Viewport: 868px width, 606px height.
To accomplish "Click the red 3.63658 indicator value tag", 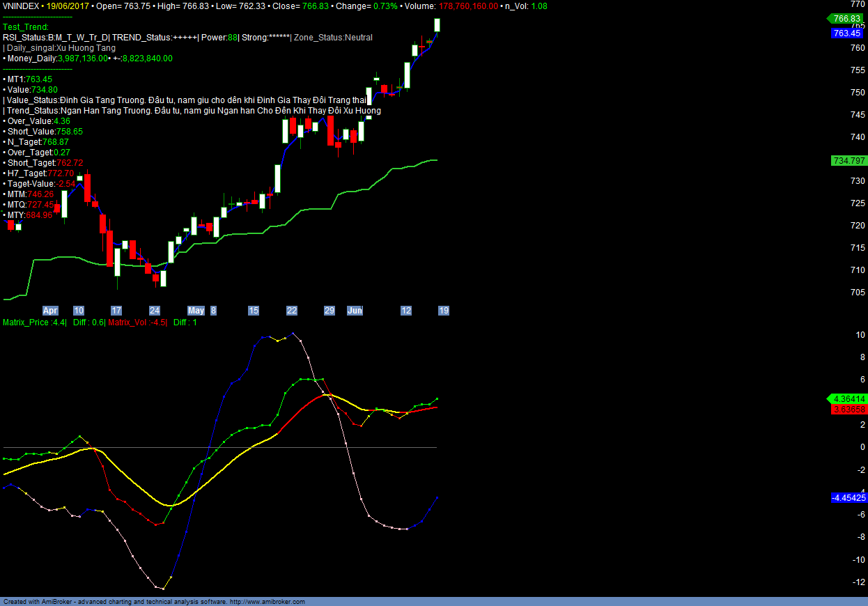I will click(x=848, y=410).
